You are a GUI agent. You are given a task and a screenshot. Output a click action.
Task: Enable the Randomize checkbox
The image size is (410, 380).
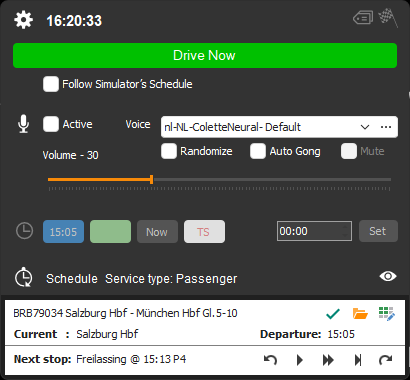(x=169, y=151)
